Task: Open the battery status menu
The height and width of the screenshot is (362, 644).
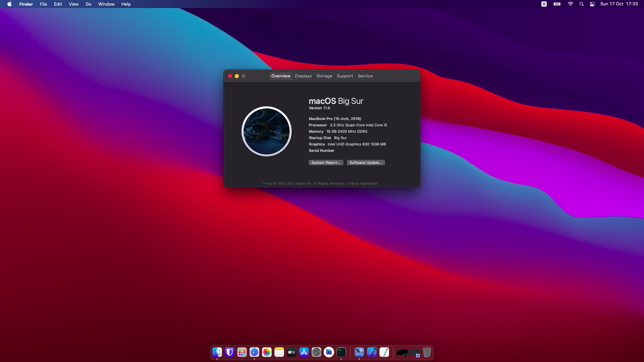Action: point(557,4)
